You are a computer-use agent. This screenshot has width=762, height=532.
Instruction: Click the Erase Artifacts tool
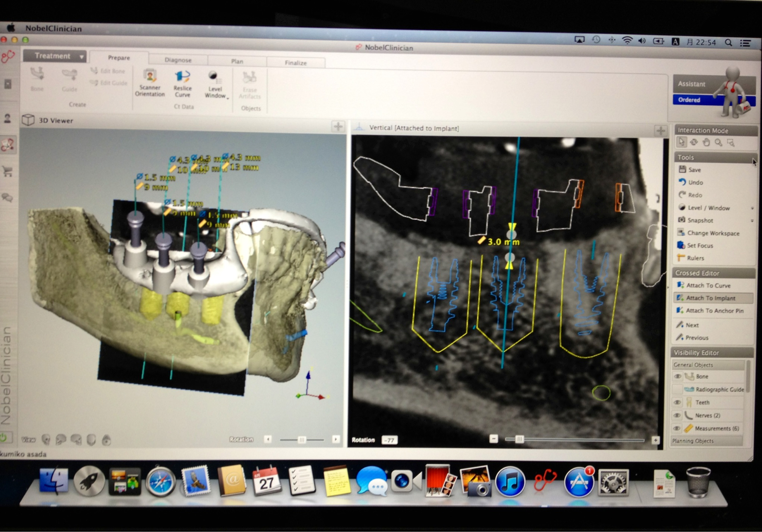(250, 85)
